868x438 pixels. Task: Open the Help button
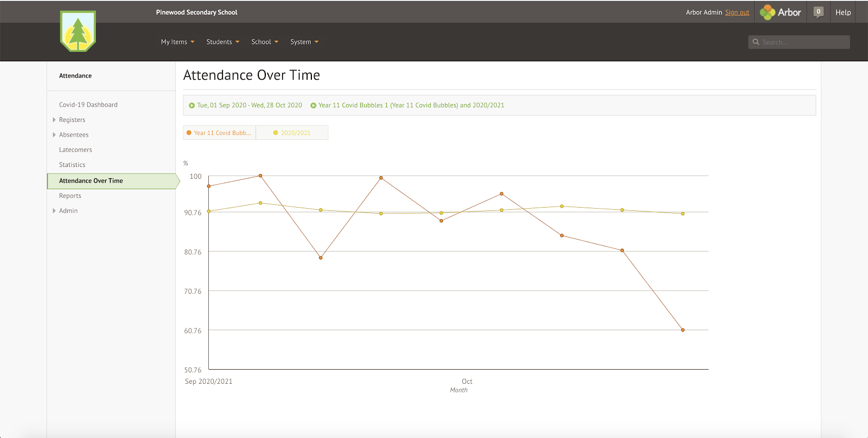coord(843,12)
